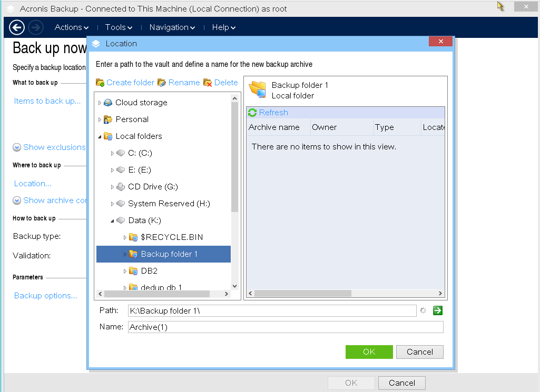This screenshot has height=392, width=540.
Task: Click the DB2 folder icon
Action: 133,271
